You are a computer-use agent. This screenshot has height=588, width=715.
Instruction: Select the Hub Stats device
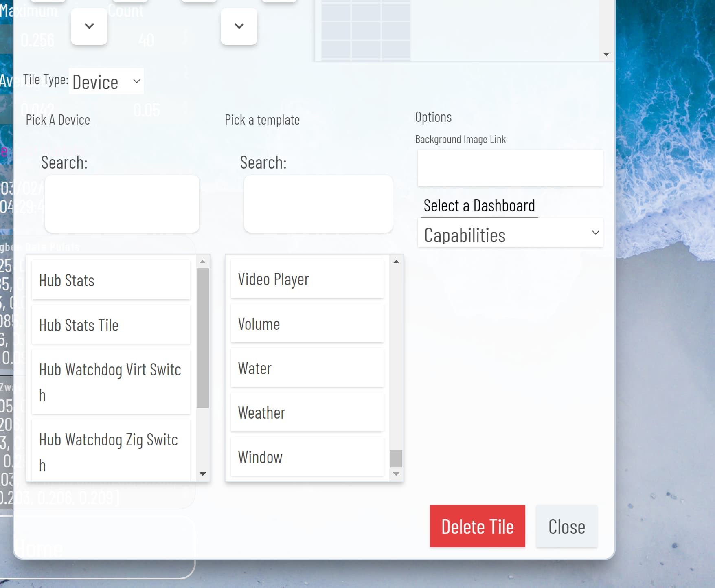pos(110,280)
